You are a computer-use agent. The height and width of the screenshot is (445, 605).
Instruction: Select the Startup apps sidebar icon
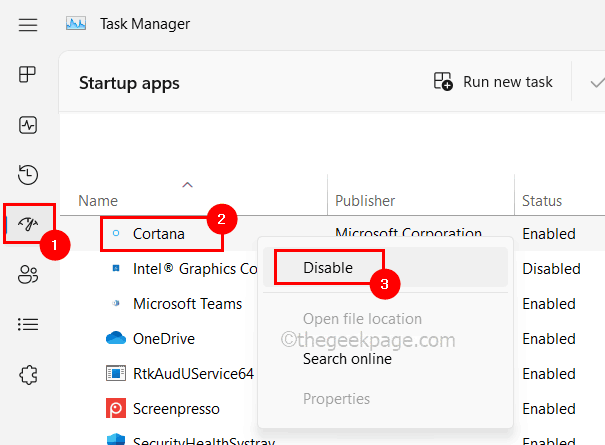[29, 224]
